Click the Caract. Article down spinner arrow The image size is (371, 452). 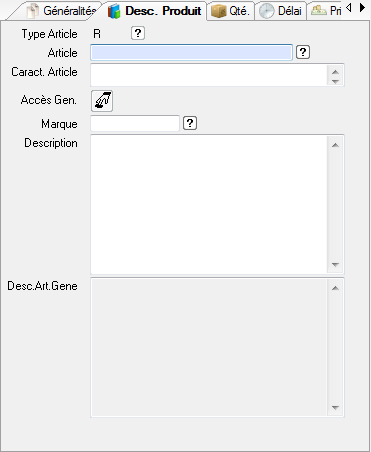point(335,81)
